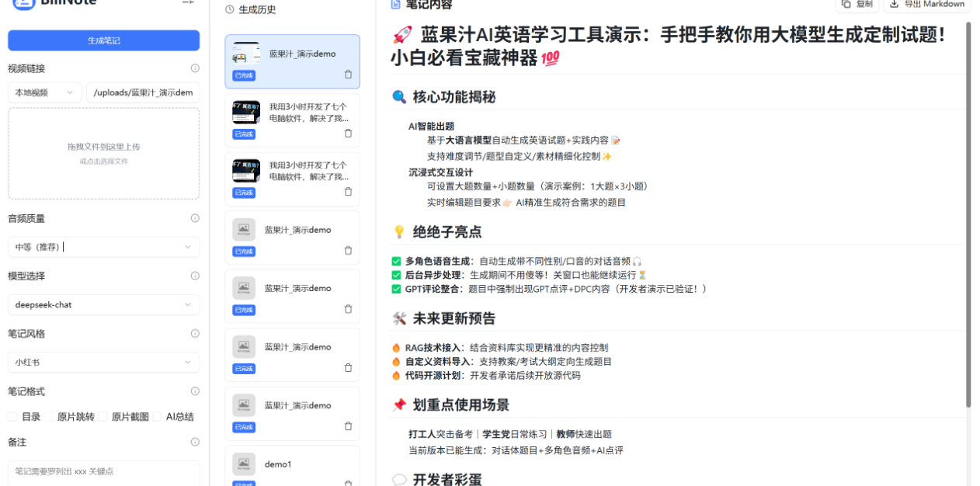This screenshot has height=486, width=980.
Task: Open the 小红书 note style dropdown
Action: pos(103,363)
